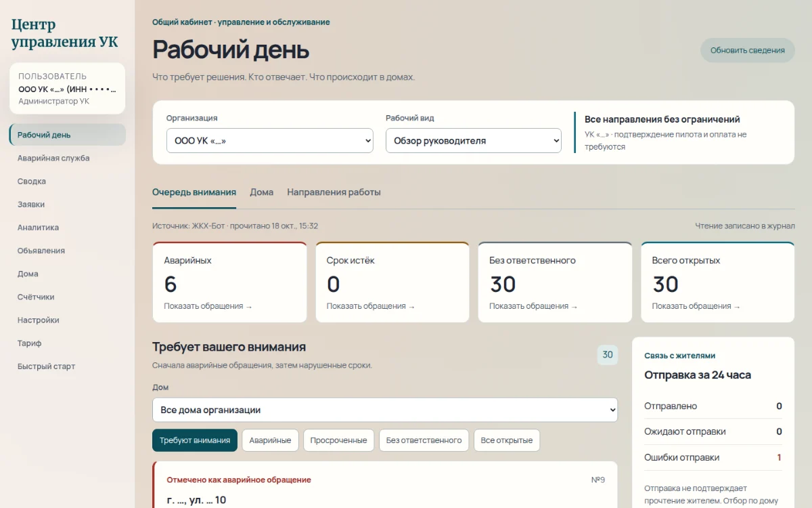The width and height of the screenshot is (812, 508).
Task: Click the Источник: ЖКХ-Бот status text
Action: pyautogui.click(x=235, y=226)
